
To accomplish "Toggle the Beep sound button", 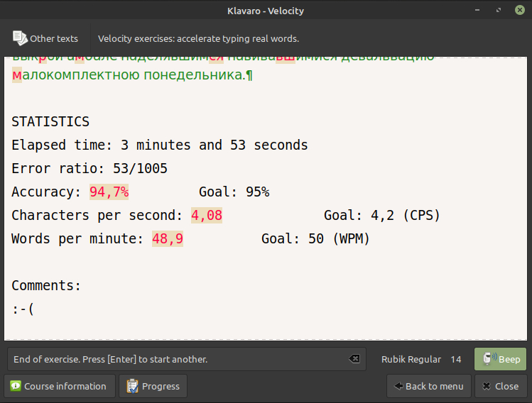I will coord(500,359).
